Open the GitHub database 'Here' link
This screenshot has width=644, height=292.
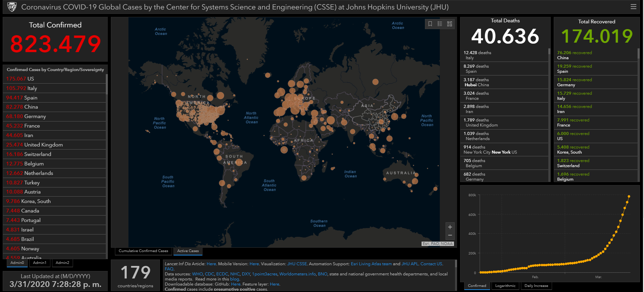click(x=236, y=284)
